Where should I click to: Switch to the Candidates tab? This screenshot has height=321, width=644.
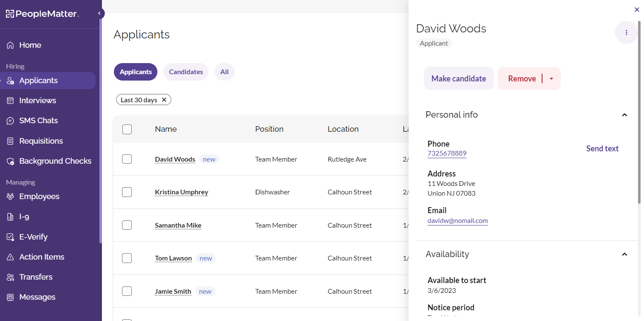[x=186, y=72]
